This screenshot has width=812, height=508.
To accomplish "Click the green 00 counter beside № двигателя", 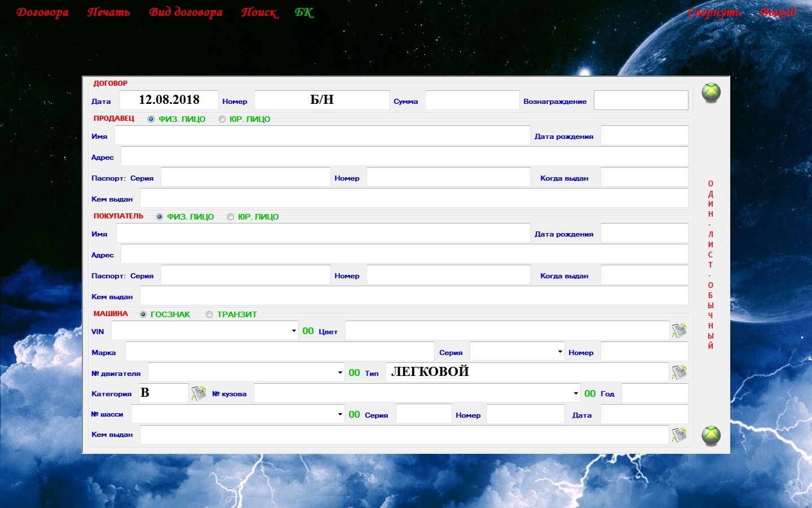I will (x=354, y=373).
